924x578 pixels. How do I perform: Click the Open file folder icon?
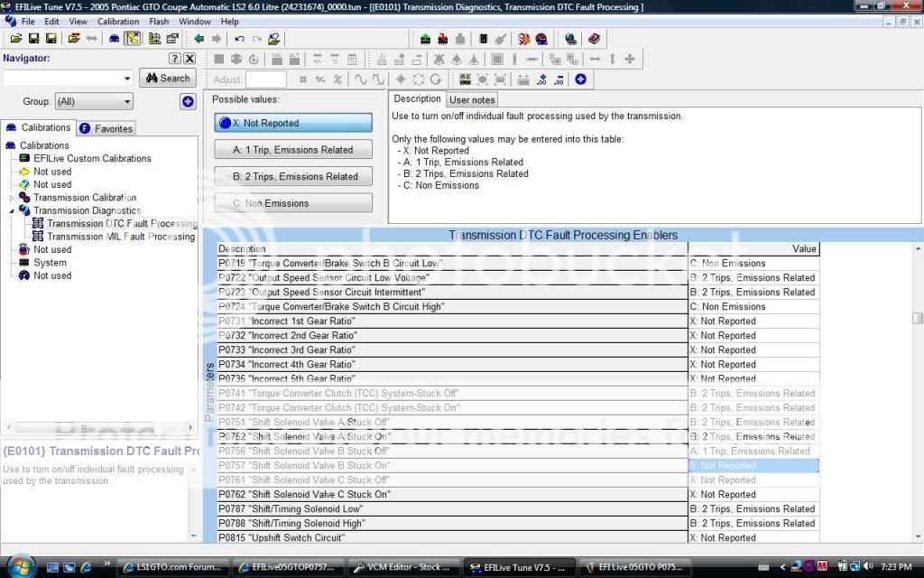15,39
